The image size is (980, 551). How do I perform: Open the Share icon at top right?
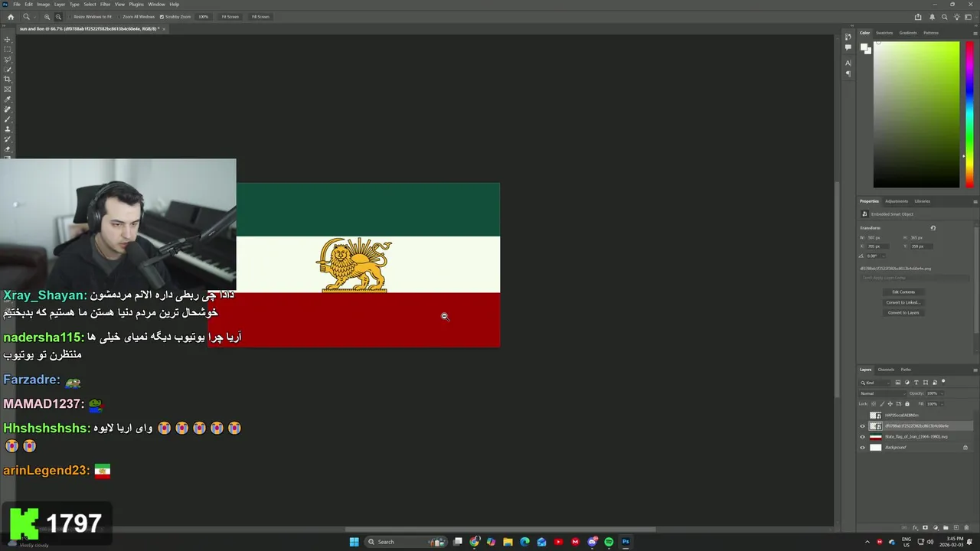918,16
